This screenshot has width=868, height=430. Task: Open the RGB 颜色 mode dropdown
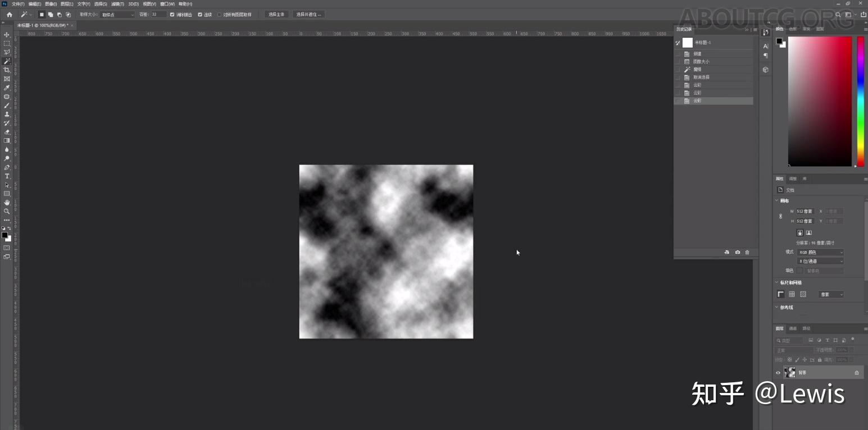tap(820, 252)
